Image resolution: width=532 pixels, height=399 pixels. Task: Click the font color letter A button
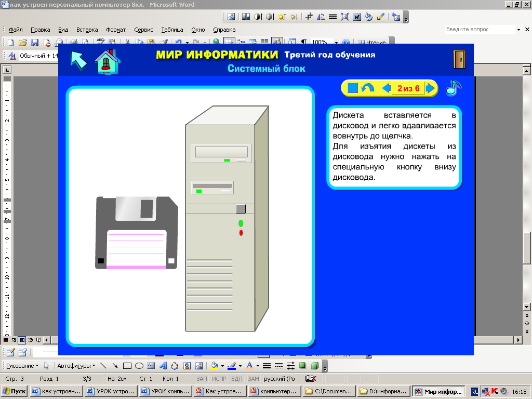(250, 366)
